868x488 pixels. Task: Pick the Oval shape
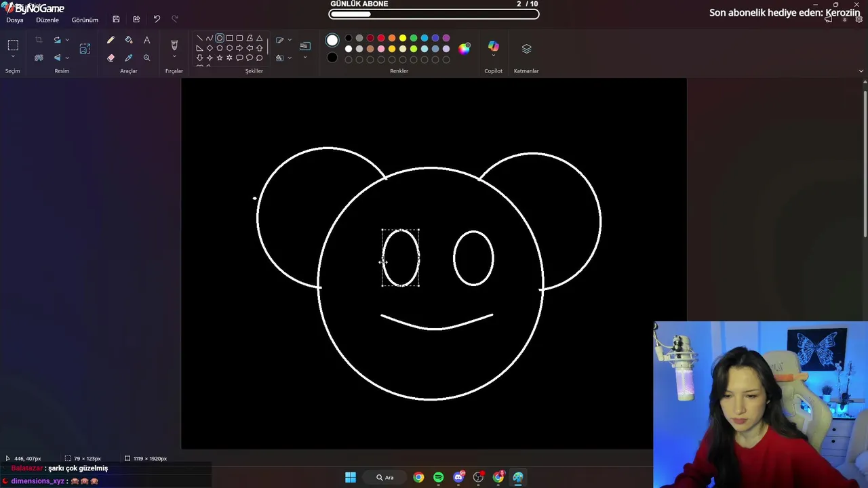[220, 38]
